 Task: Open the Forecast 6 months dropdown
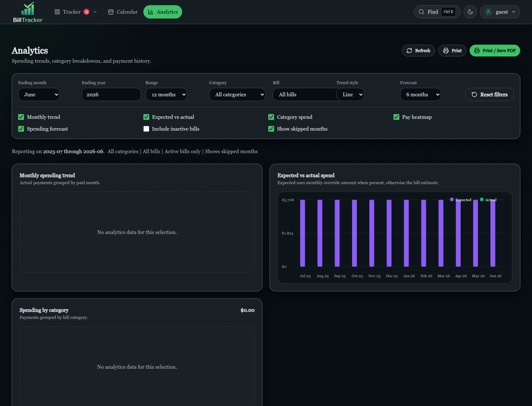[x=420, y=94]
